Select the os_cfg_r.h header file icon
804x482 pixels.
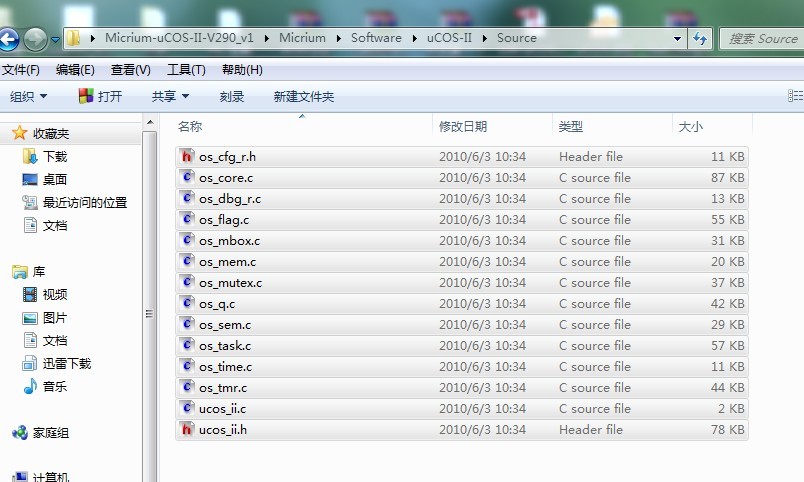187,156
